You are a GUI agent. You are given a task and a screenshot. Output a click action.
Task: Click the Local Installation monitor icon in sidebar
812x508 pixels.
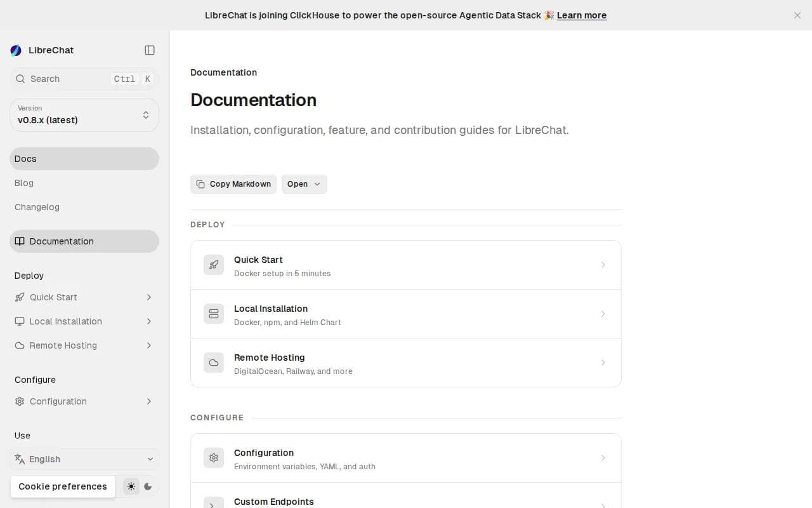pos(20,321)
